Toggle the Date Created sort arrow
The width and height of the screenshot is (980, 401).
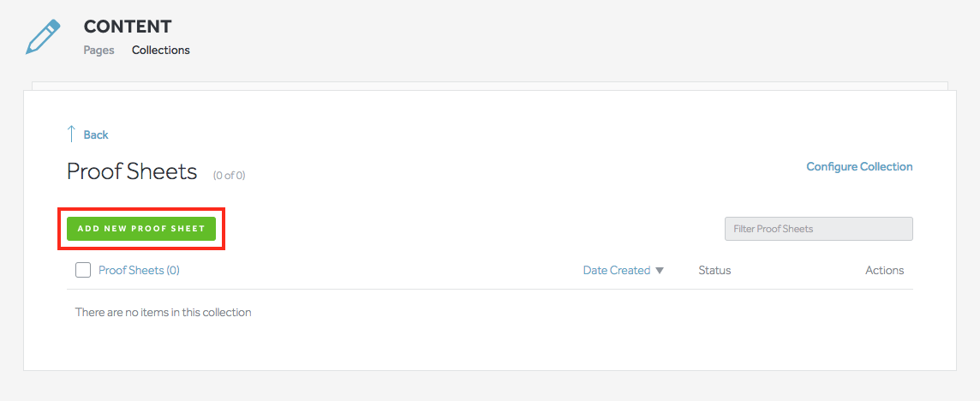tap(660, 271)
